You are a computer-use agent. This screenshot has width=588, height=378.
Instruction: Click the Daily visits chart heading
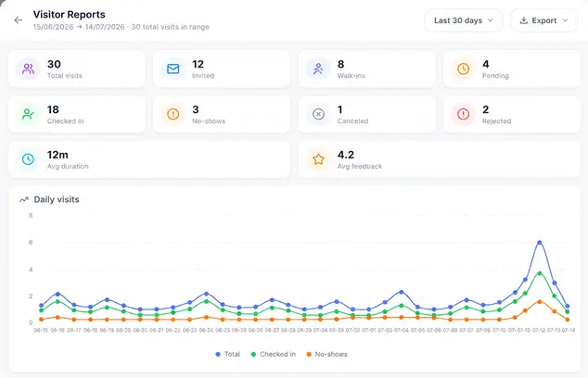57,200
